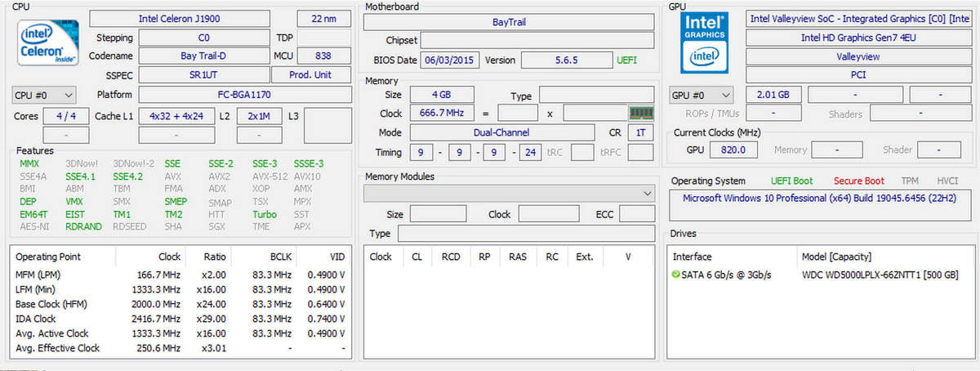The image size is (980, 371).
Task: Expand the Memory Modules dropdown list
Action: point(508,194)
